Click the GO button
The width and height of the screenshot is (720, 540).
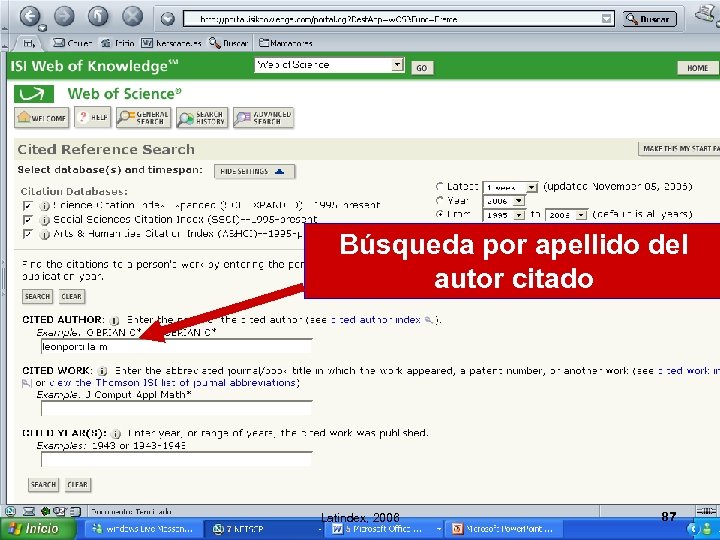(x=422, y=68)
